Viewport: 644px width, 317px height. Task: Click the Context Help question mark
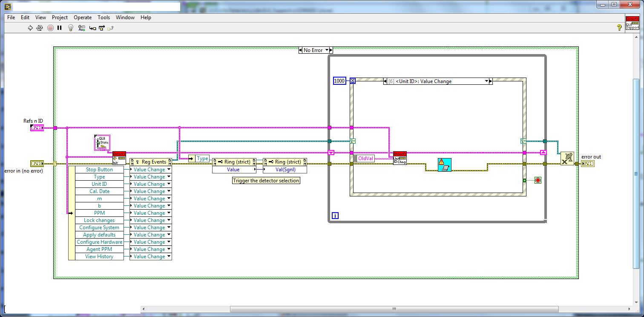619,28
